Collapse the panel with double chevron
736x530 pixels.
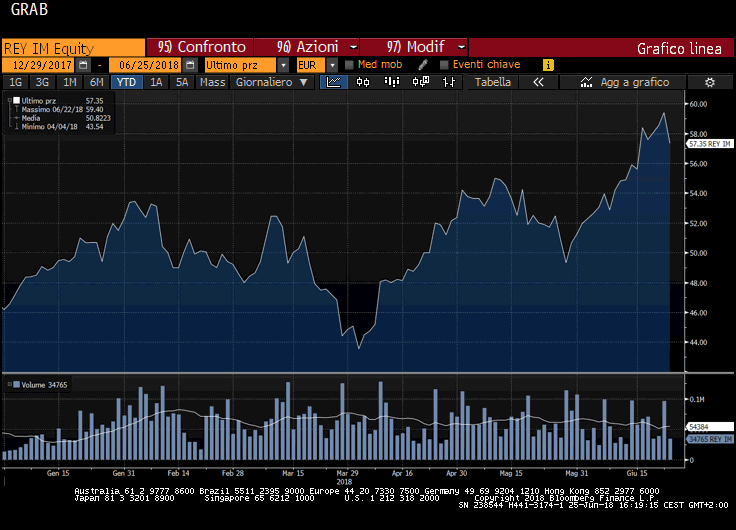click(538, 82)
